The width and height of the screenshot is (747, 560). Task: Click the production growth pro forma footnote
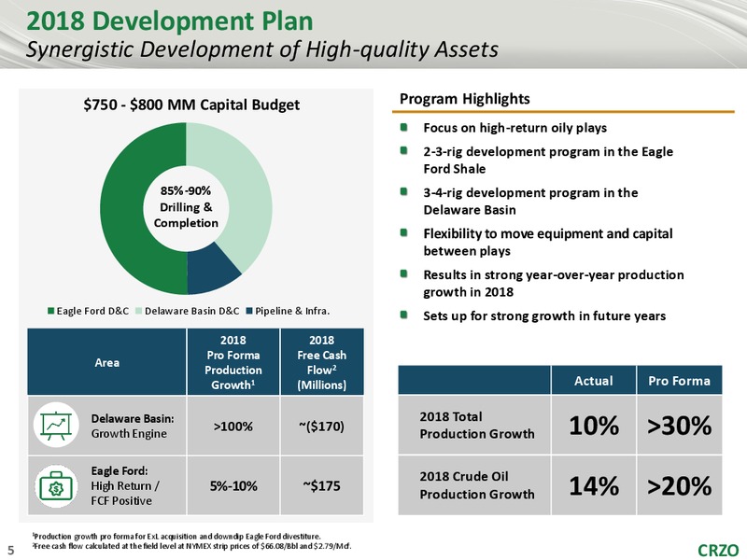pyautogui.click(x=176, y=536)
